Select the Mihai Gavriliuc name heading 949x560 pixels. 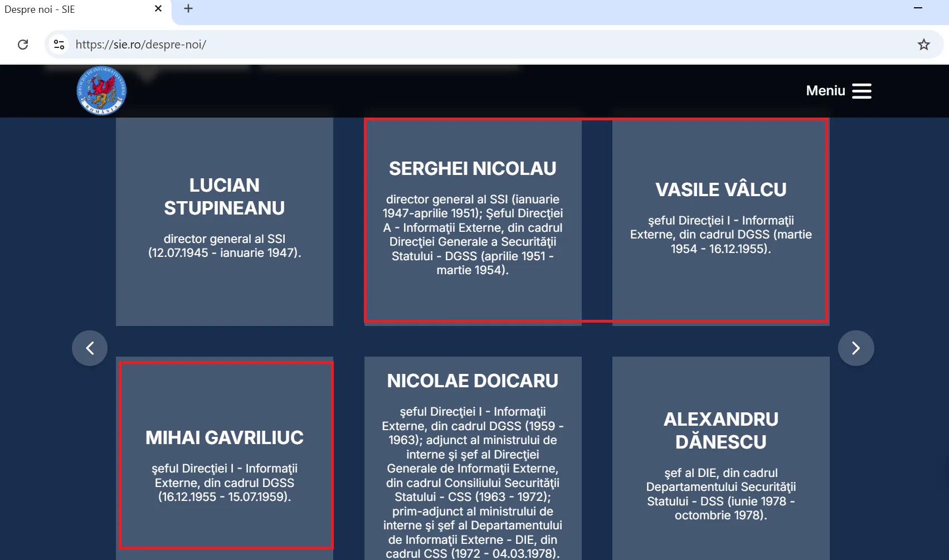[225, 437]
